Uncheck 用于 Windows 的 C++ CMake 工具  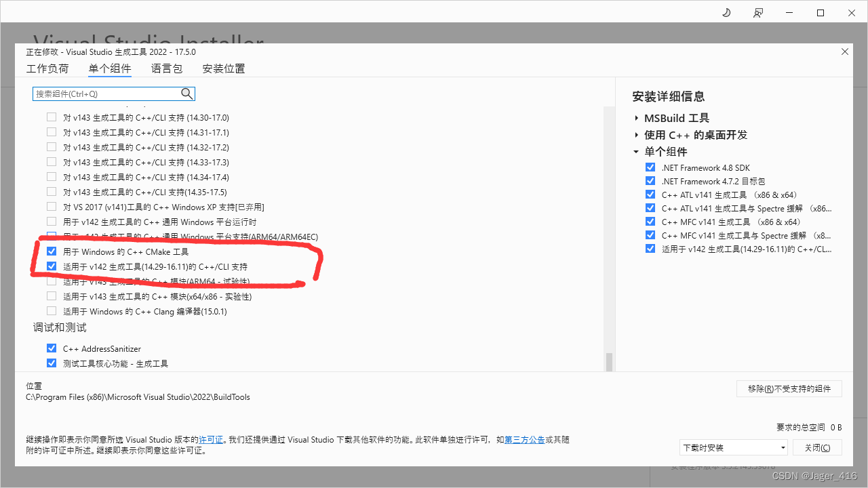point(52,251)
